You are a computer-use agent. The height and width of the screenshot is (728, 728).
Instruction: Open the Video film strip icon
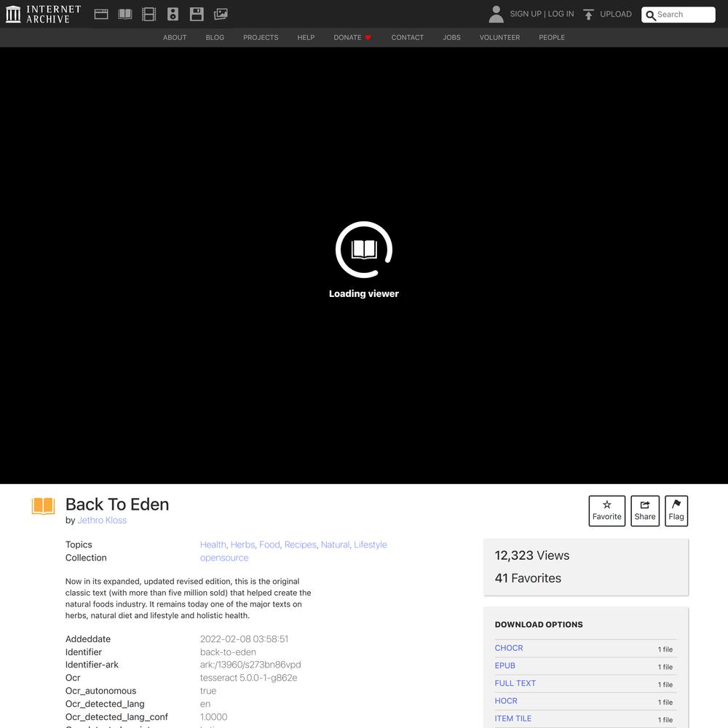pyautogui.click(x=149, y=15)
